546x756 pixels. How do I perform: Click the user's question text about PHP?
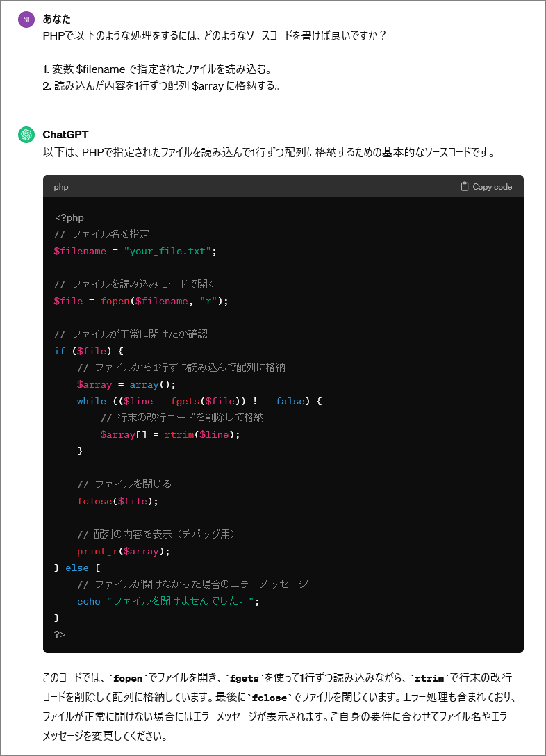215,35
